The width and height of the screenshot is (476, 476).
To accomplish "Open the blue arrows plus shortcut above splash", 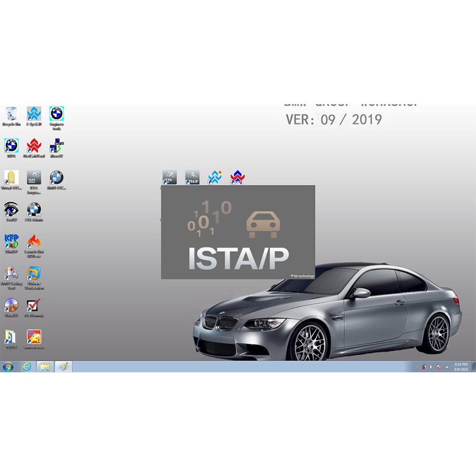I will tap(215, 177).
